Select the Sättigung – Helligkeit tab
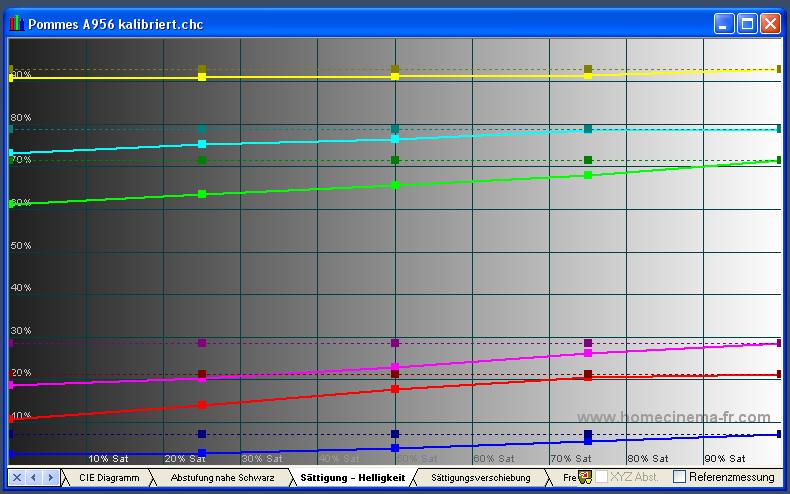Screen dimensions: 790x494 point(352,478)
